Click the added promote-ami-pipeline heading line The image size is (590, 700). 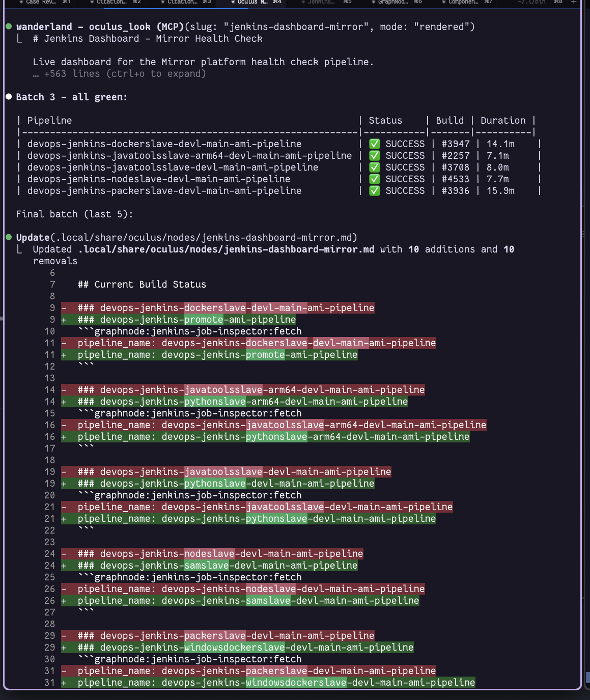pos(187,320)
